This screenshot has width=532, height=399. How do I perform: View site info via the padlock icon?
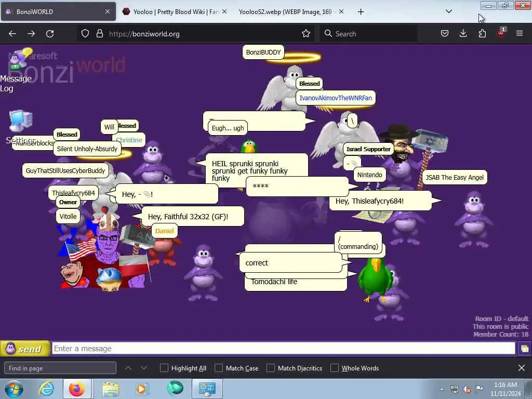click(99, 34)
